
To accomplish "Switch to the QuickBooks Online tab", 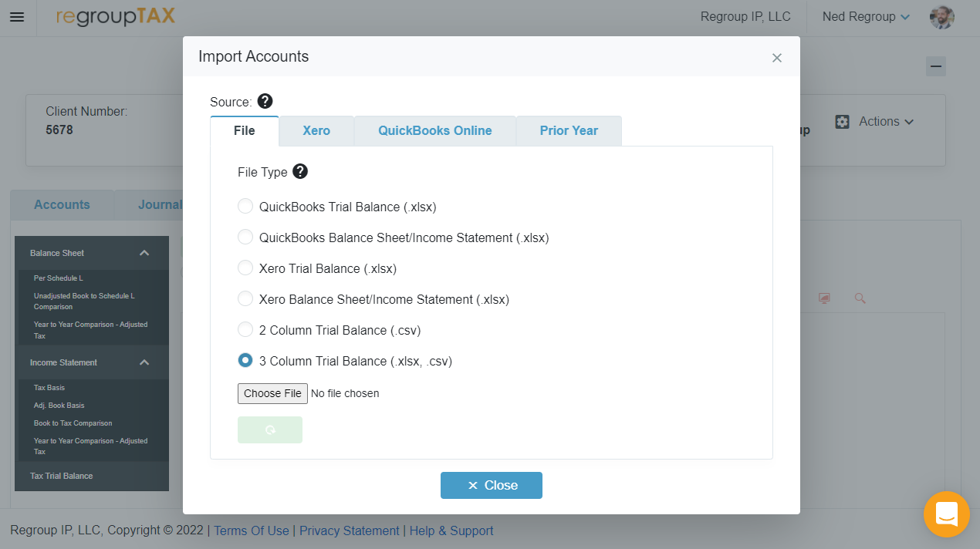I will (435, 131).
